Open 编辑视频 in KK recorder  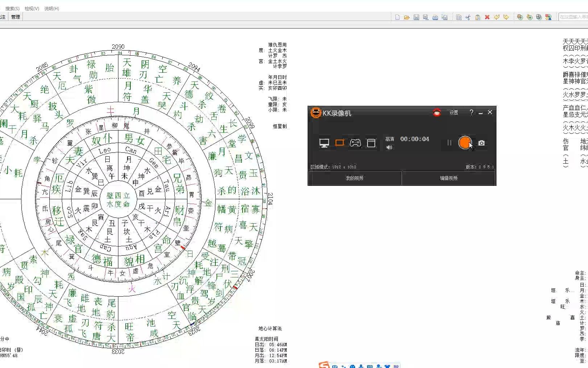click(x=449, y=178)
